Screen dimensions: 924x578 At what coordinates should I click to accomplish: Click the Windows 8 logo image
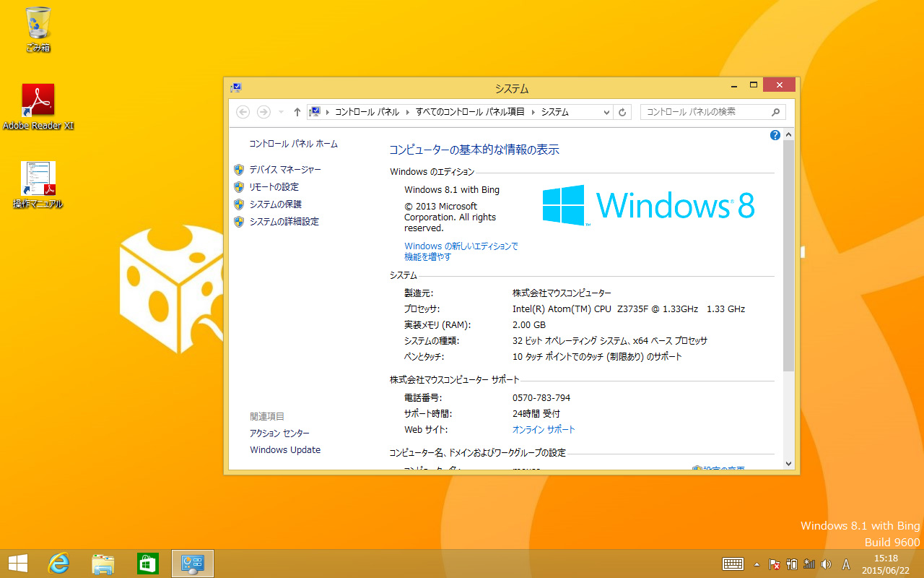(x=649, y=205)
